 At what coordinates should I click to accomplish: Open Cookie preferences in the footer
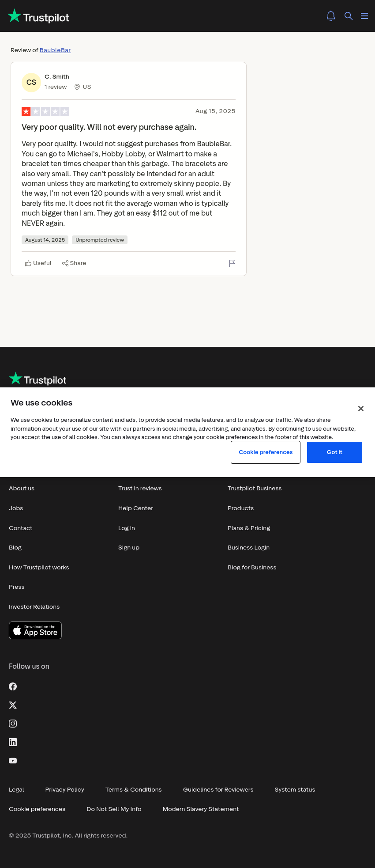[37, 809]
